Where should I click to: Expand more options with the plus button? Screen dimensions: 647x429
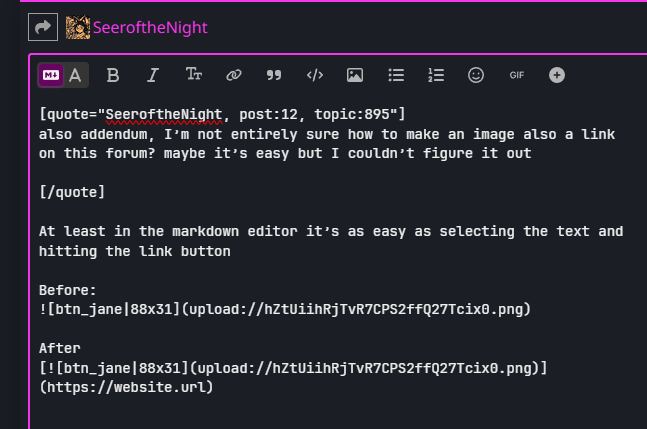click(557, 75)
